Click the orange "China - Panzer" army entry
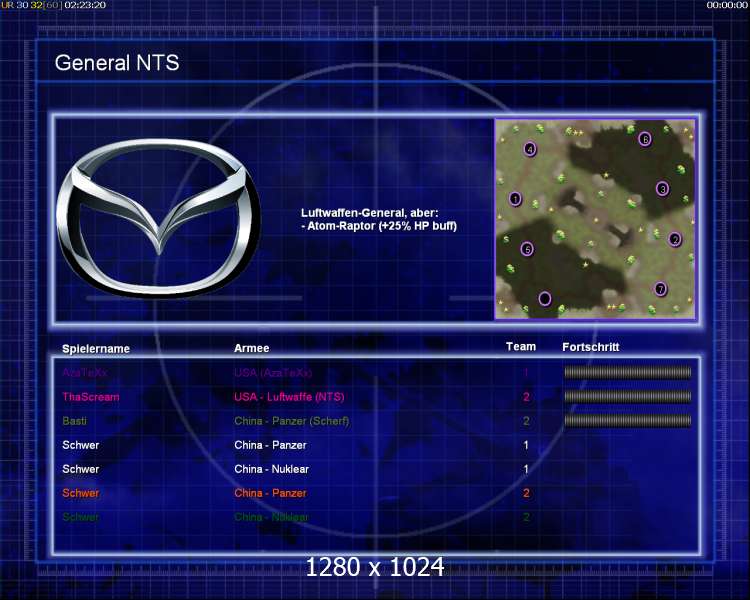The height and width of the screenshot is (600, 750). point(270,493)
